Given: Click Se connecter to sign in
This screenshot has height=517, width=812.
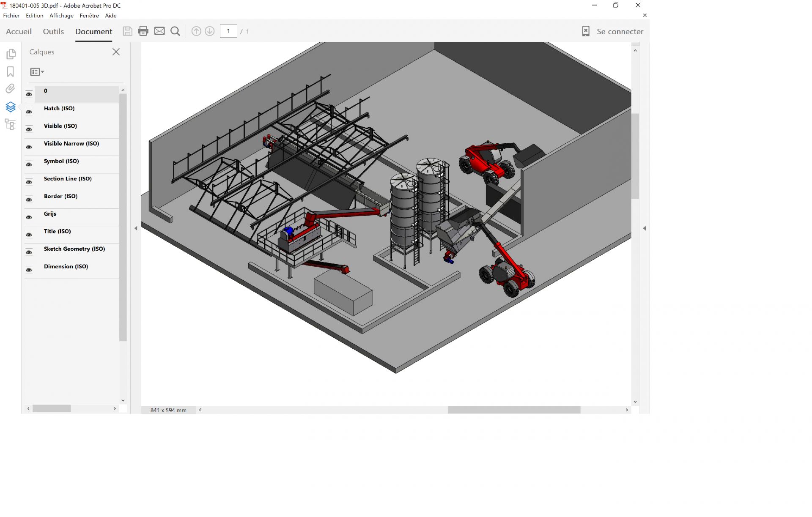Looking at the screenshot, I should pos(620,32).
